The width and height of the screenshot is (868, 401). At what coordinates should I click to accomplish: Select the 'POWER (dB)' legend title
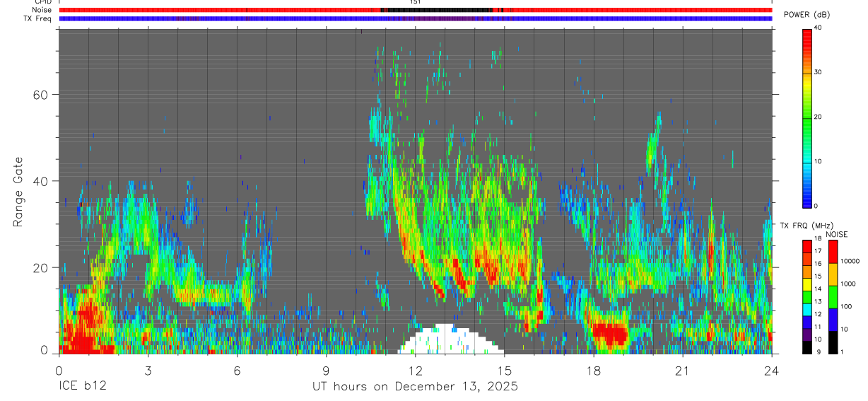(x=806, y=15)
